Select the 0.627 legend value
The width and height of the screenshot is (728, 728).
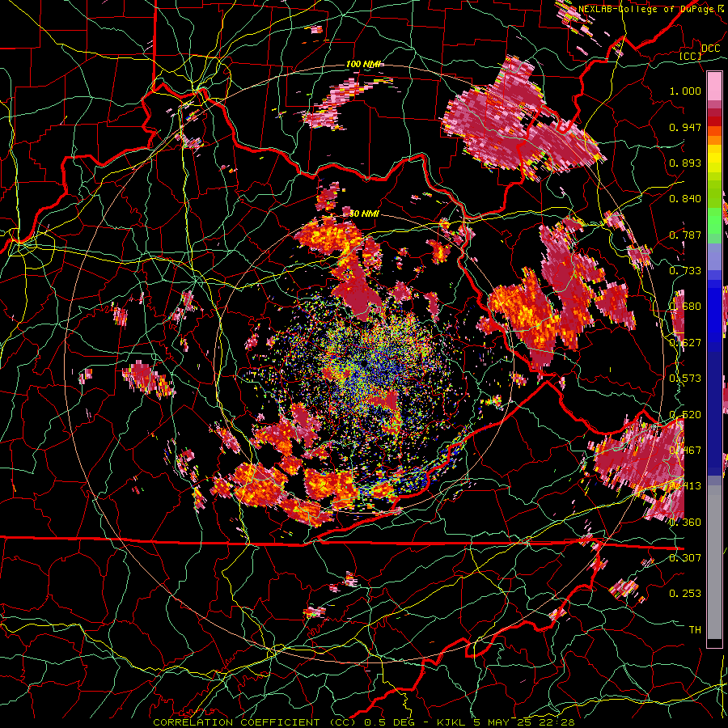click(685, 343)
